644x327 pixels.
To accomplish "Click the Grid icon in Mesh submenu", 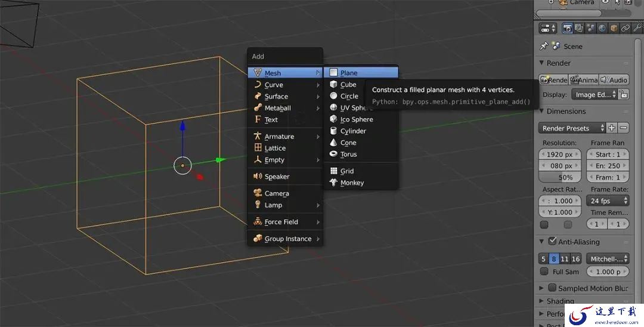I will (x=333, y=171).
